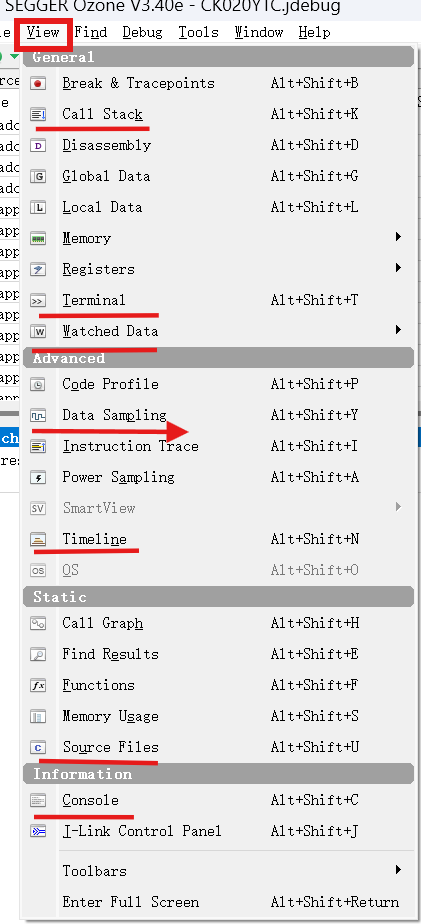This screenshot has height=924, width=421.
Task: Select Data Sampling menu entry
Action: coord(218,415)
